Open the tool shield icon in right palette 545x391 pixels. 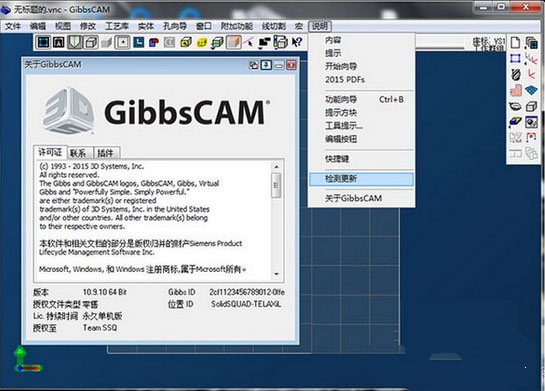tap(516, 74)
